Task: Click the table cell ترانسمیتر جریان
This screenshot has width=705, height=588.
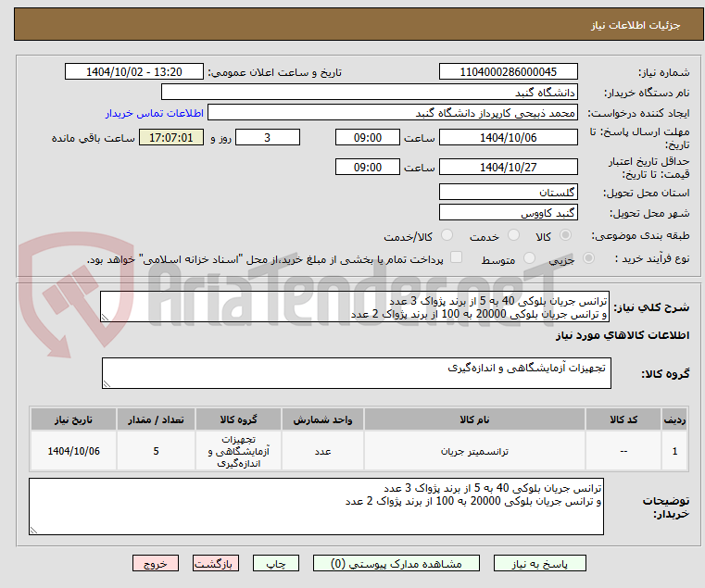Action: (474, 451)
